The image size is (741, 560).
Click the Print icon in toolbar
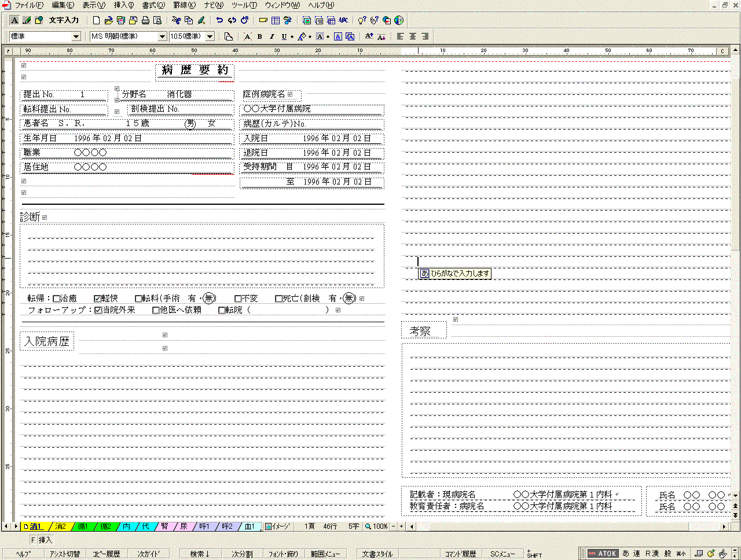(145, 20)
